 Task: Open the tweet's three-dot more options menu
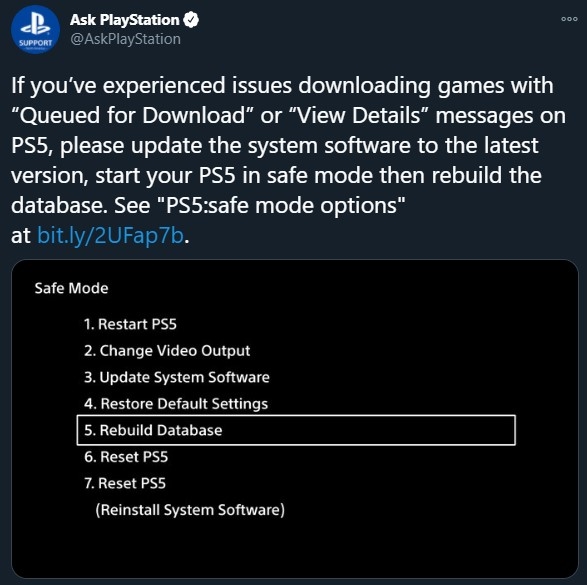569,19
